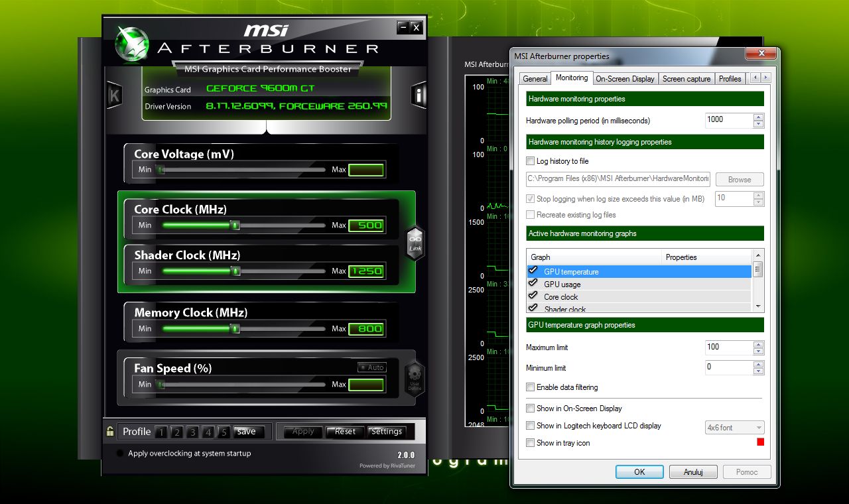Viewport: 849px width, 504px height.
Task: Select the Monitoring tab
Action: pos(572,78)
